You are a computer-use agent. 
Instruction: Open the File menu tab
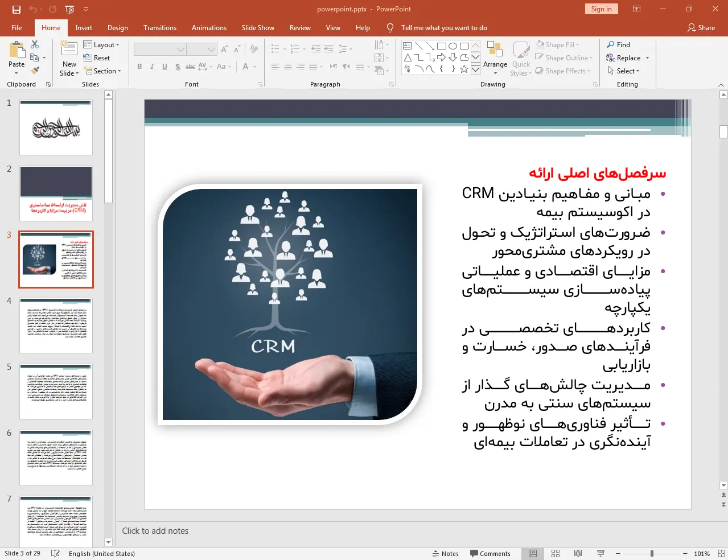tap(17, 27)
